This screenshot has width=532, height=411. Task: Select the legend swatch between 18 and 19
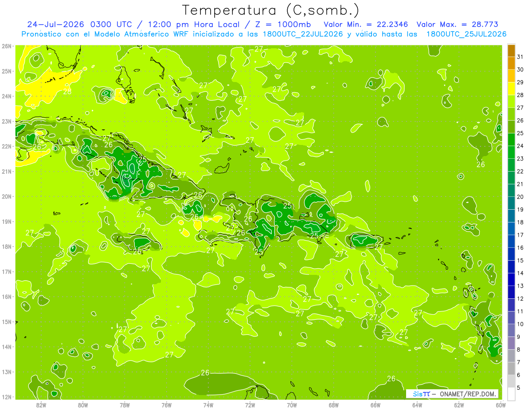(511, 216)
